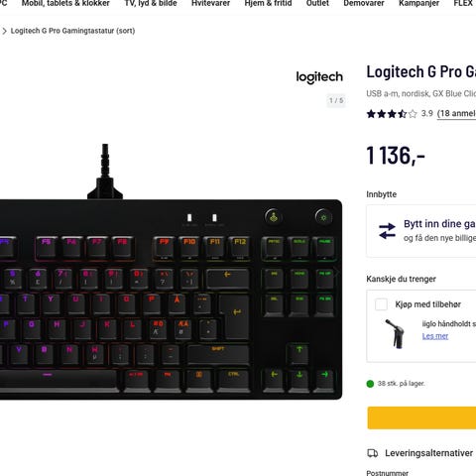This screenshot has width=476, height=476.
Task: Open the 18 anmeldelser reviews link
Action: [456, 114]
